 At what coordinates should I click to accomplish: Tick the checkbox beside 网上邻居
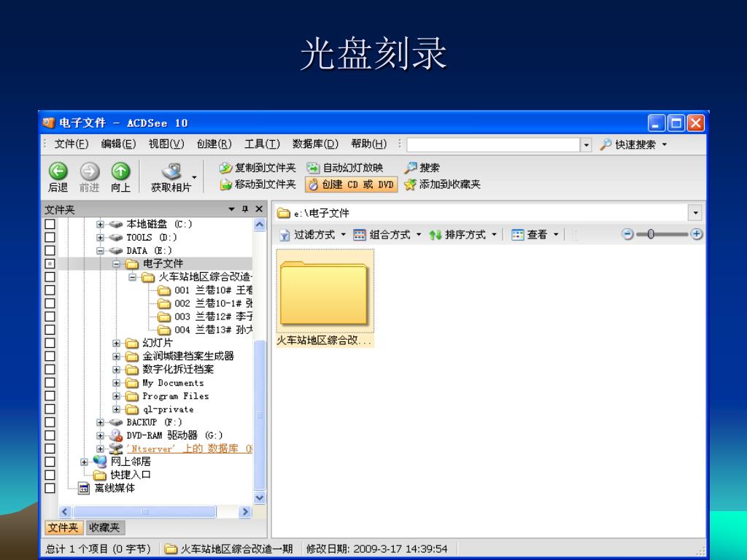coord(50,462)
